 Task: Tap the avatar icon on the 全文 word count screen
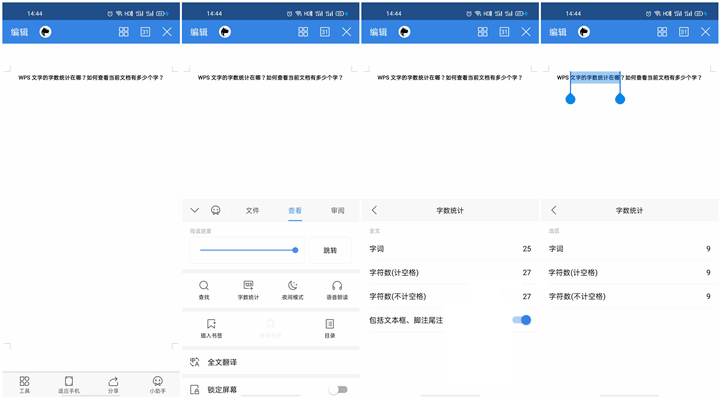[x=404, y=32]
